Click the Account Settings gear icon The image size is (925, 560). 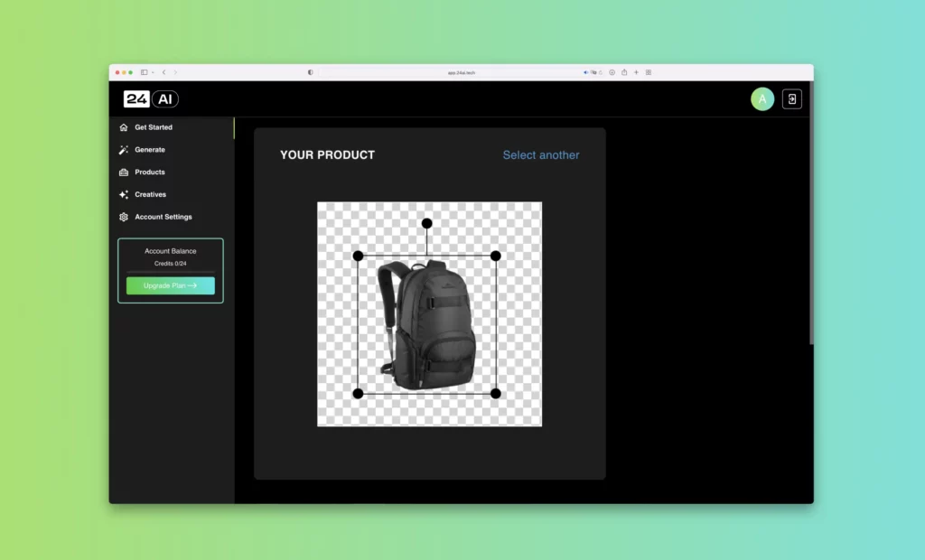(124, 218)
